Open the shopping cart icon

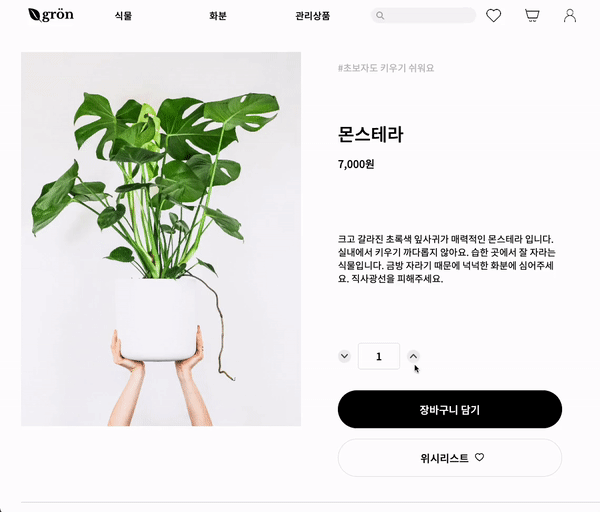[x=532, y=16]
